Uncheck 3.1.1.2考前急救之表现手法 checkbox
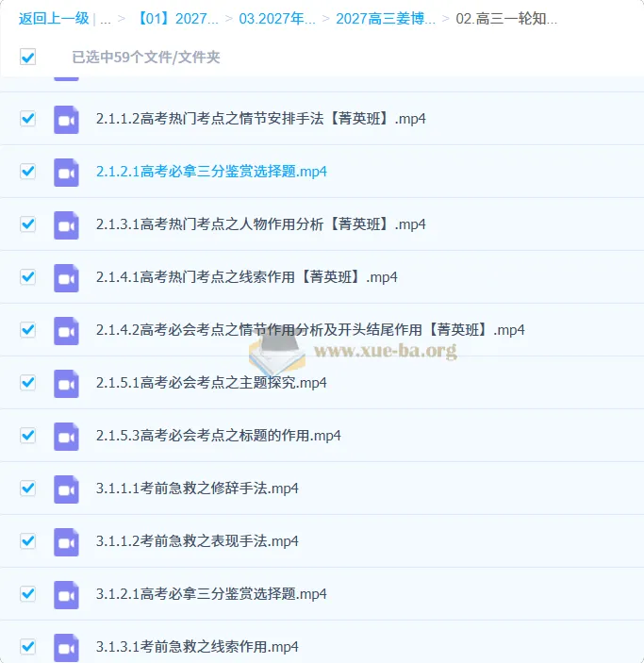 point(28,541)
